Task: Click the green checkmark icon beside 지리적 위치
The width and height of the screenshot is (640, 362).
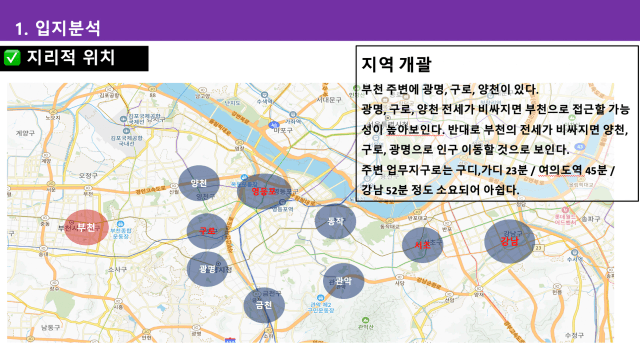Action: pyautogui.click(x=12, y=58)
